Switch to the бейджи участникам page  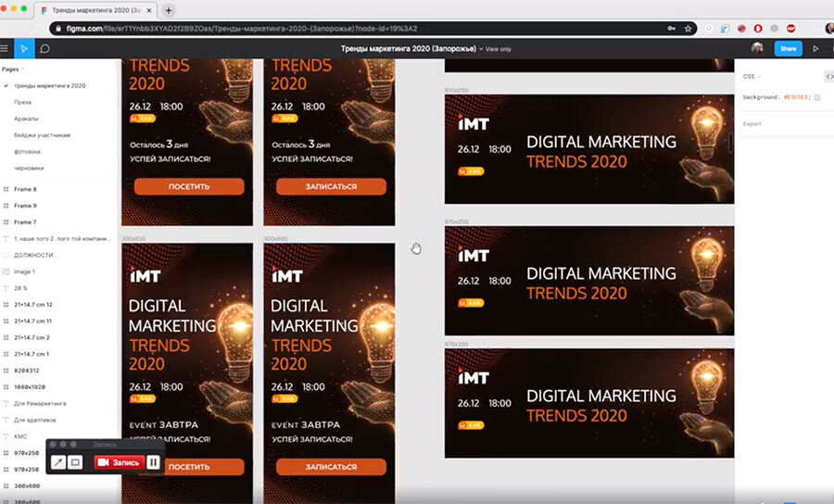point(42,135)
